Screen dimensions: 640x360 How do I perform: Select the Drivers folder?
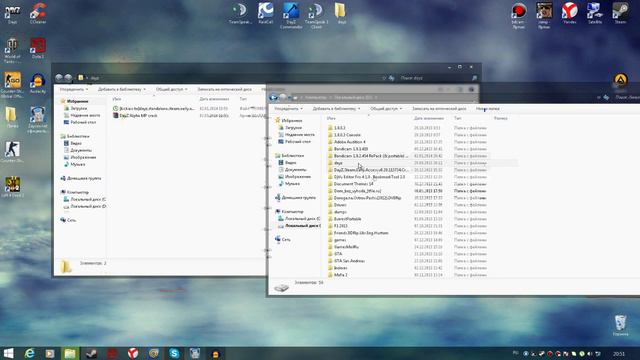(337, 205)
